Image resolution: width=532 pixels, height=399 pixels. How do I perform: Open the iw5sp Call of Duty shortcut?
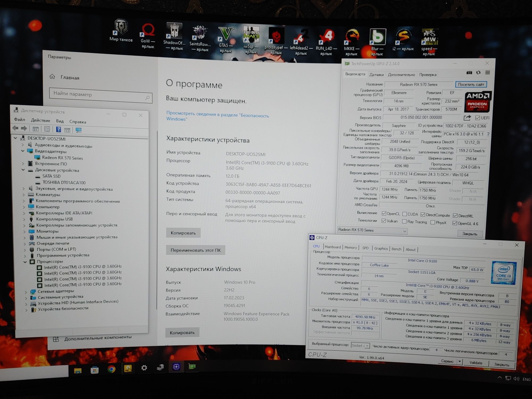pos(251,40)
